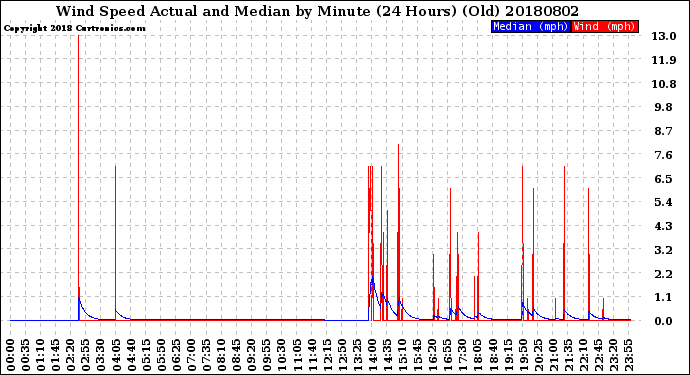Image resolution: width=690 pixels, height=375 pixels.
Task: Click the 05:15 time axis label
Action: coord(147,355)
